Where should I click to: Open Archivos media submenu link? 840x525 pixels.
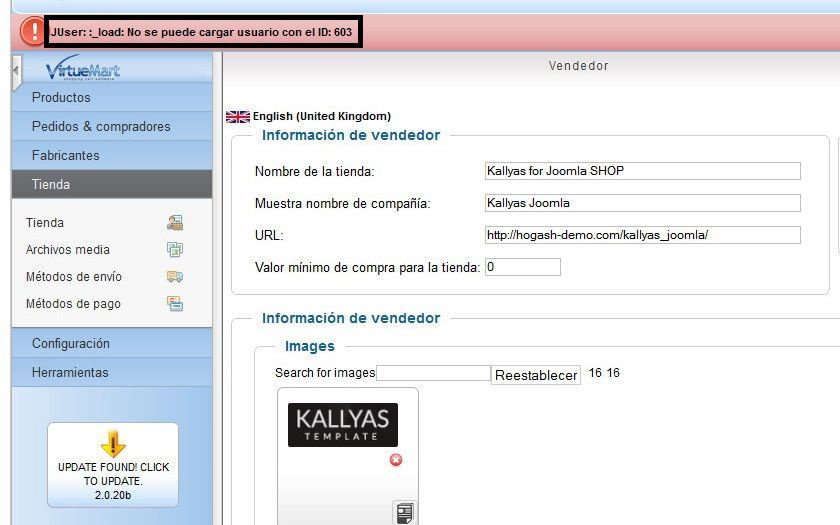tap(68, 250)
